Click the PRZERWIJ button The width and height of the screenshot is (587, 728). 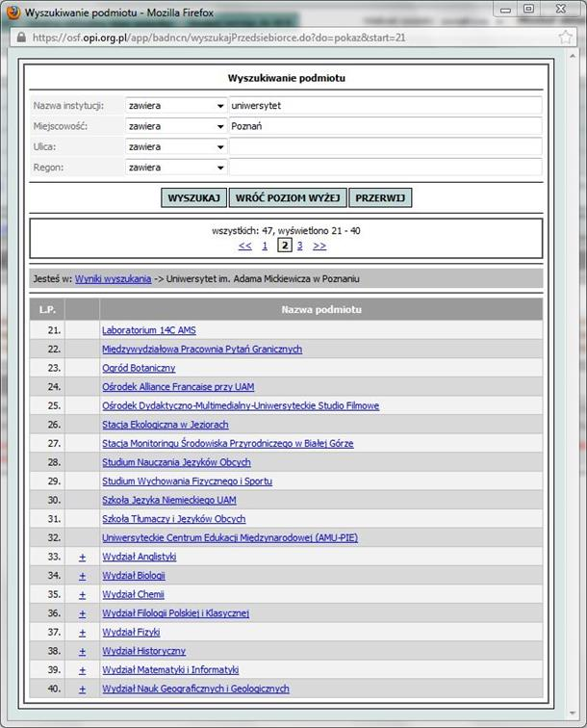[x=380, y=197]
